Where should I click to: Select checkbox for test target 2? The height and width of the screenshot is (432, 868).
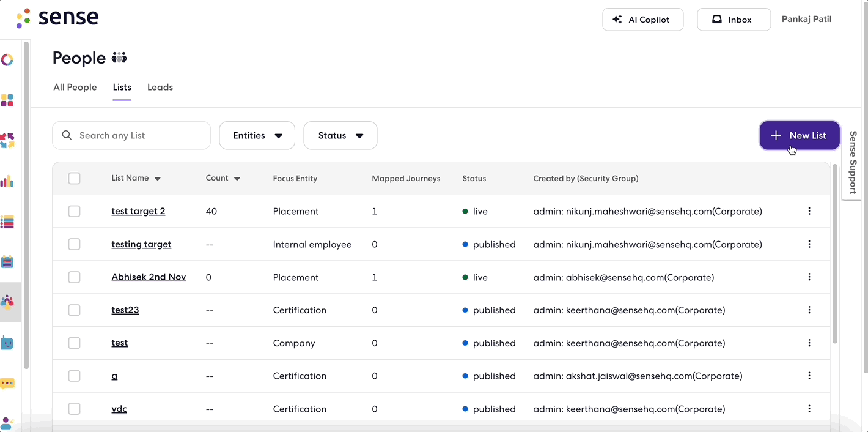click(x=74, y=211)
